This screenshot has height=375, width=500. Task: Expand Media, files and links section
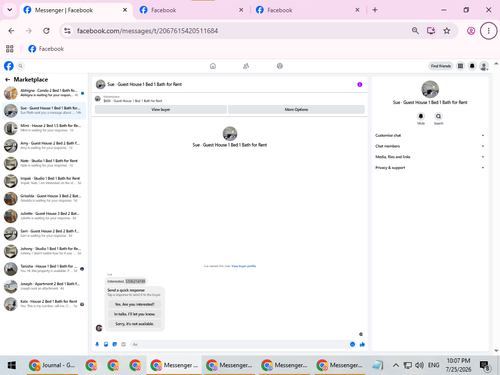point(429,157)
